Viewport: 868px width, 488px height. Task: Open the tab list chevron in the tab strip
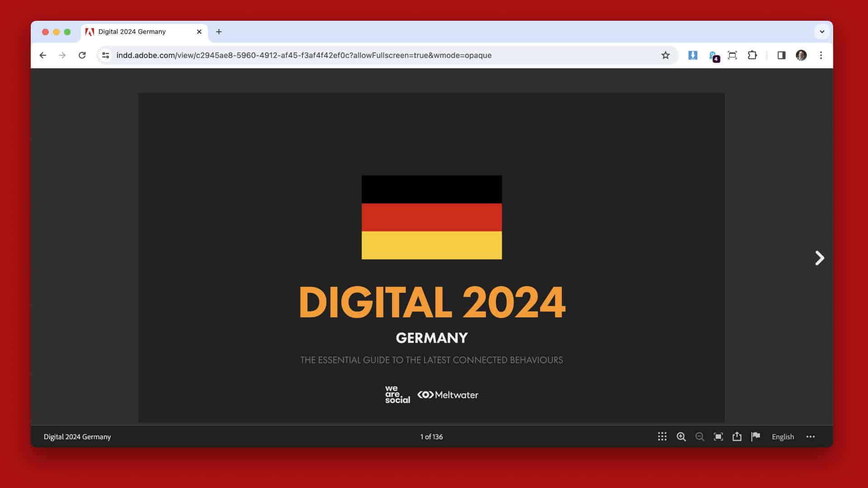coord(822,32)
